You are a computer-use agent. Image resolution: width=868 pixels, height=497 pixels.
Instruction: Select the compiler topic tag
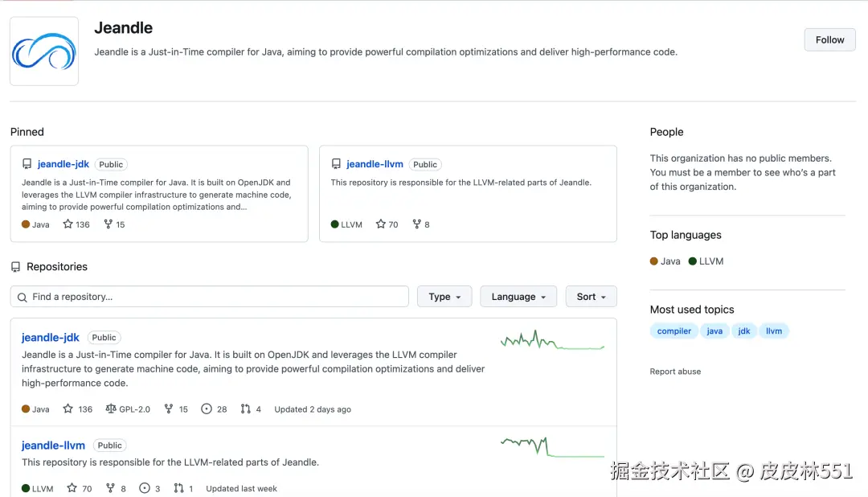[x=674, y=331]
